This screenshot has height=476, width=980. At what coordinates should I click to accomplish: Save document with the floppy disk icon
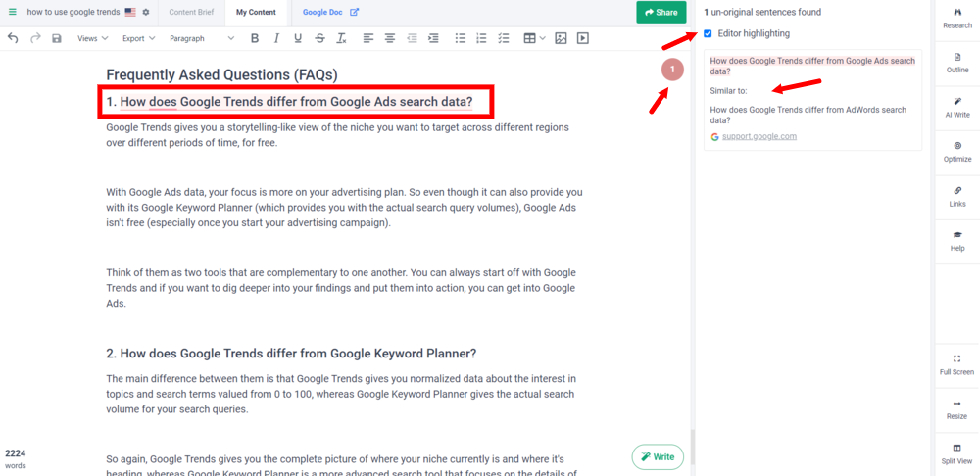[56, 38]
